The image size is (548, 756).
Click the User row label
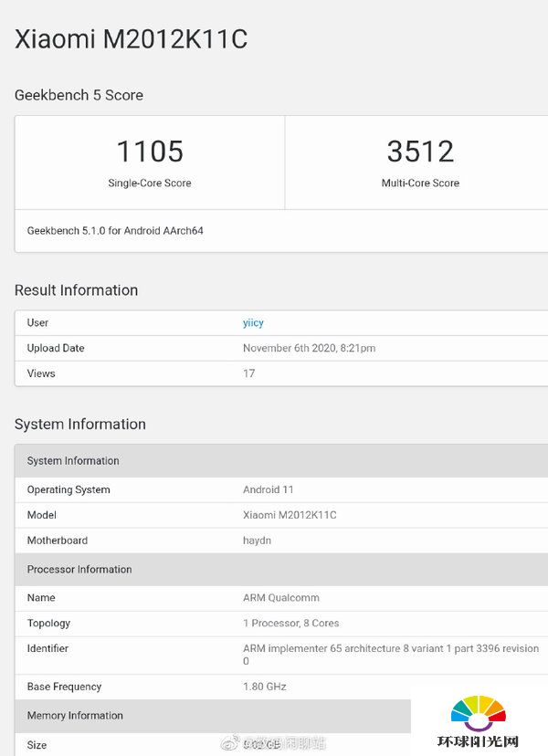(37, 322)
